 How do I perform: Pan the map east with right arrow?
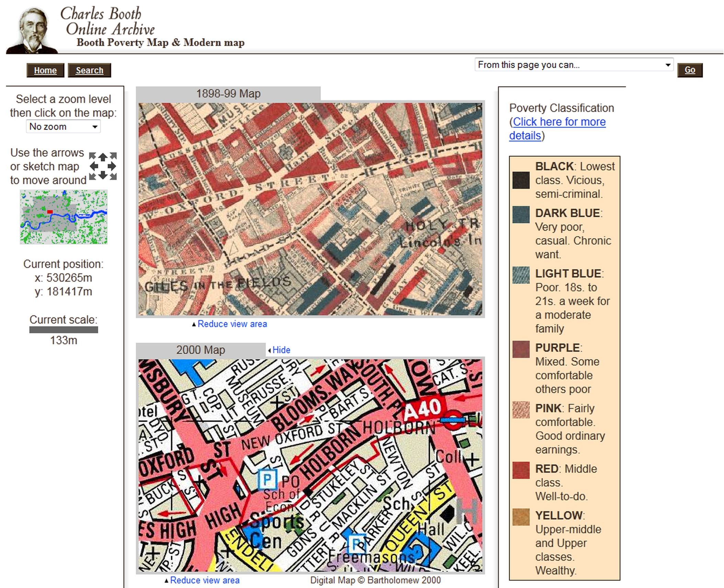click(112, 166)
